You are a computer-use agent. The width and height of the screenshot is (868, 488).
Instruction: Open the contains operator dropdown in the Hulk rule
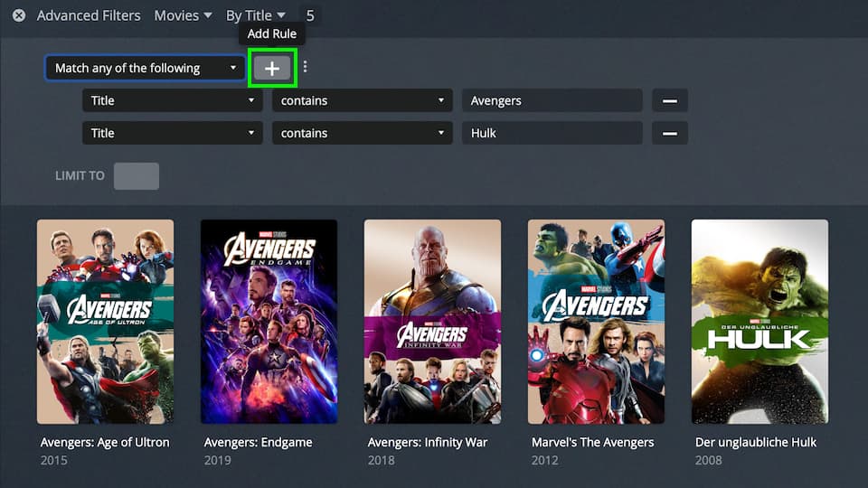pyautogui.click(x=363, y=134)
